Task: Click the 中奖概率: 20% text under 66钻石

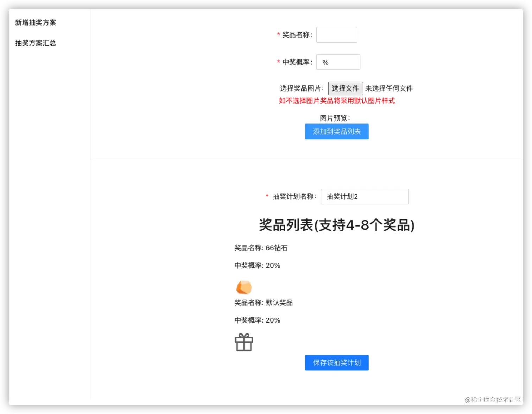Action: (257, 266)
